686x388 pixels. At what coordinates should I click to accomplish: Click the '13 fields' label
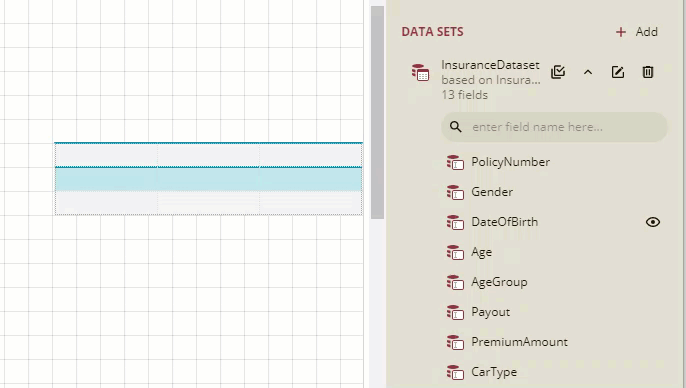(x=464, y=95)
